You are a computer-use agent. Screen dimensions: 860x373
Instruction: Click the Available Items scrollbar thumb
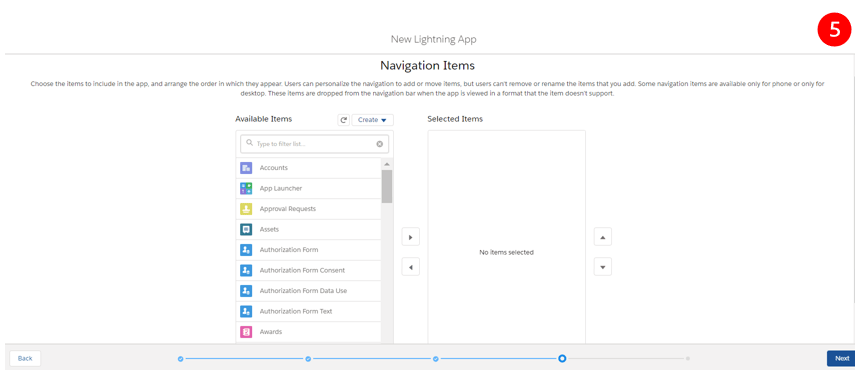pos(387,186)
